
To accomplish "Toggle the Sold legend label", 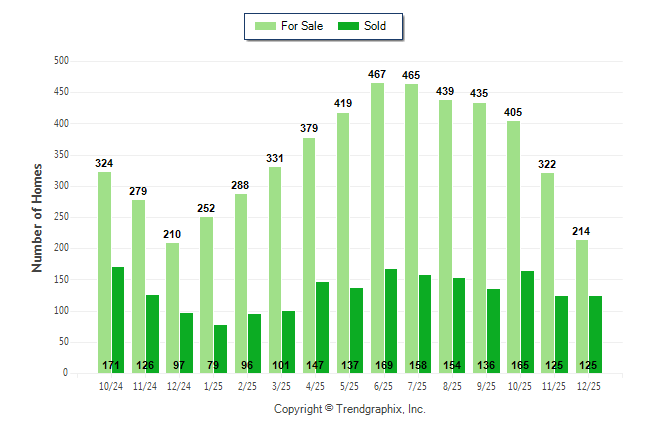I will (x=375, y=26).
